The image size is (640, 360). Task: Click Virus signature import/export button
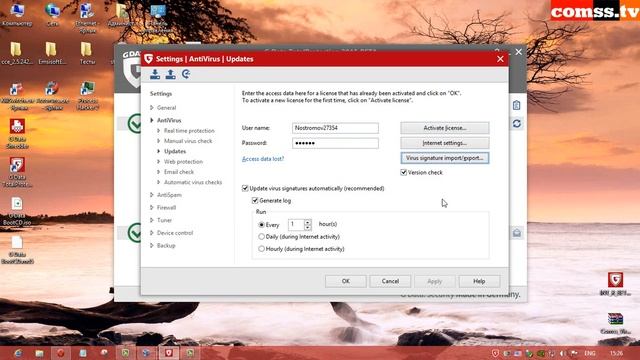pos(444,158)
